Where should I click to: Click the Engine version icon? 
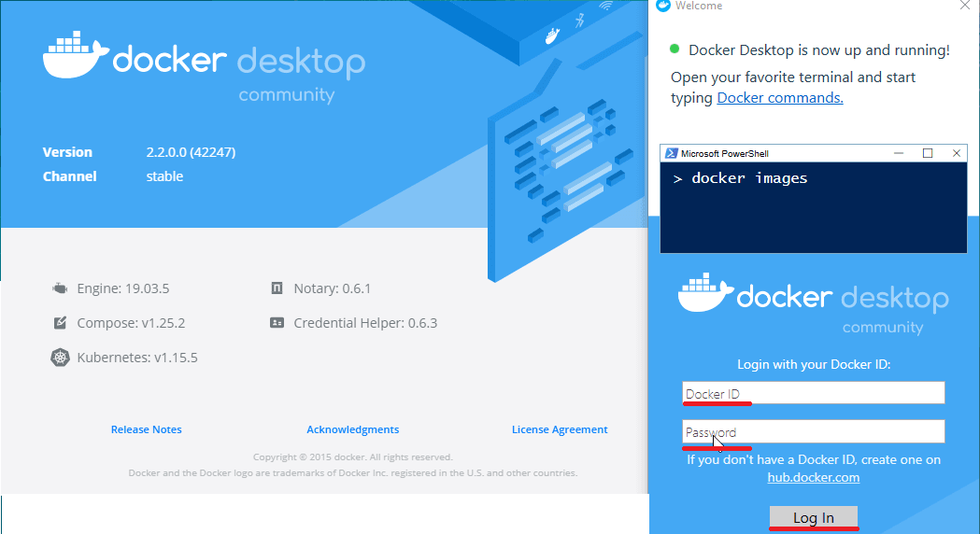(x=60, y=288)
